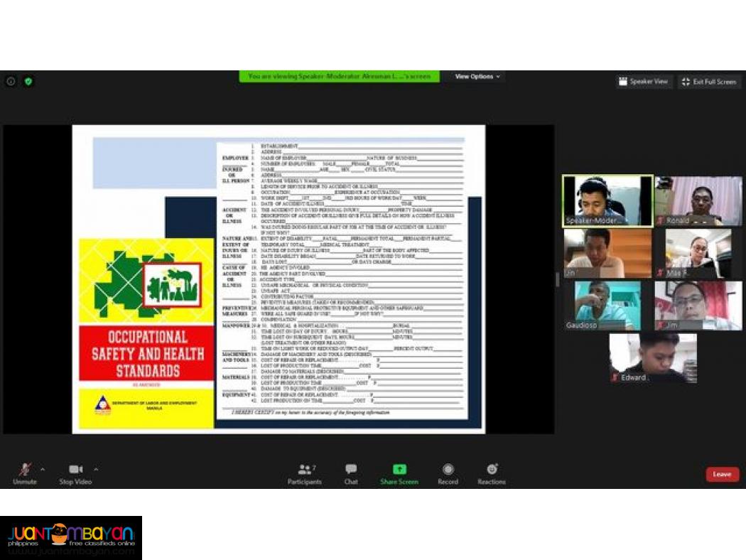Click the Speaker-Moderator's highlighted video tile

[x=607, y=200]
